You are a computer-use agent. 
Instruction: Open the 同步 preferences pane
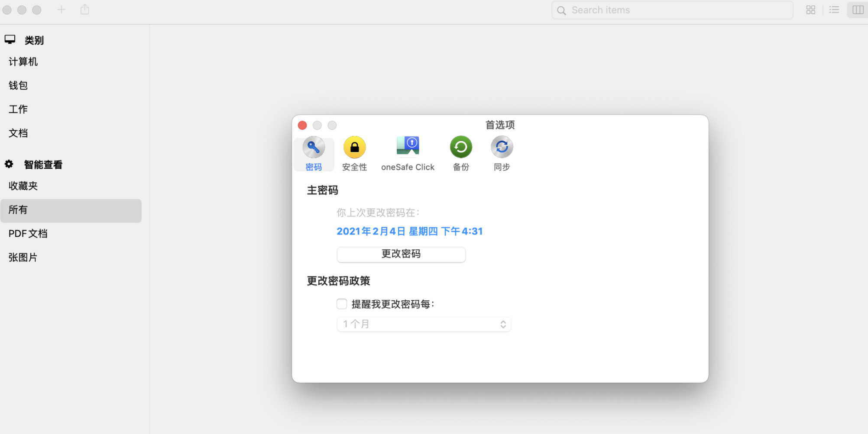point(502,154)
